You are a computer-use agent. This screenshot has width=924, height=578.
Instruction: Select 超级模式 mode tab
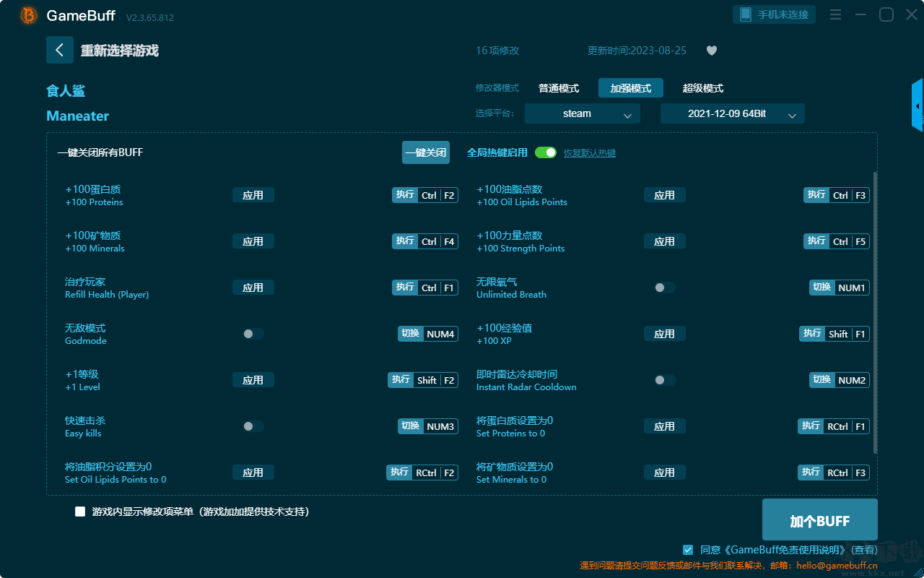(x=703, y=88)
